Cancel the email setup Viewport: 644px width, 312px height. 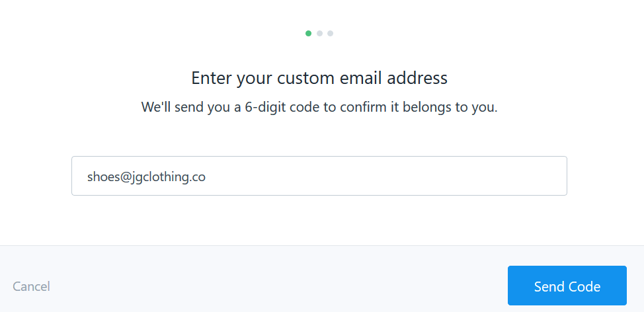pos(31,286)
